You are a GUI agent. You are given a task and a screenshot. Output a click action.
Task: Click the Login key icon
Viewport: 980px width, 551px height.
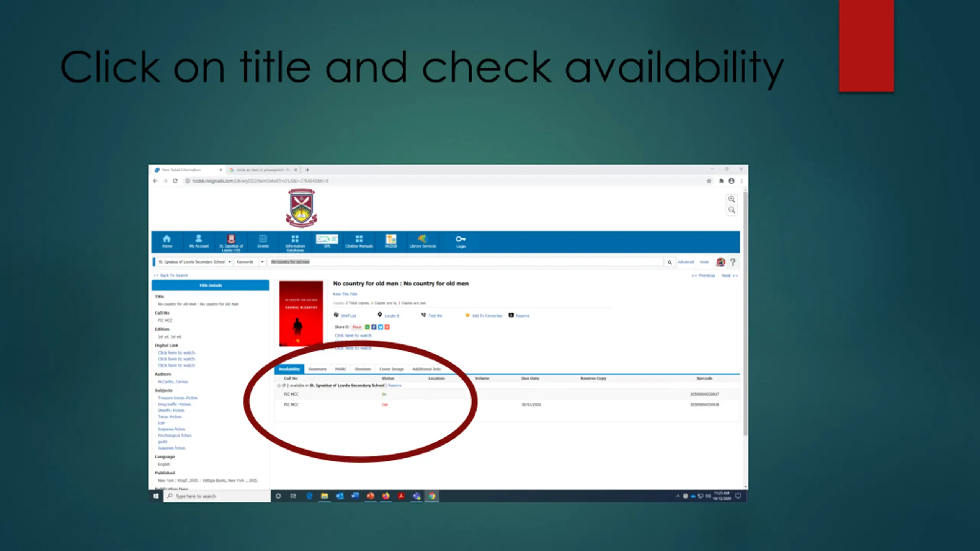click(461, 239)
